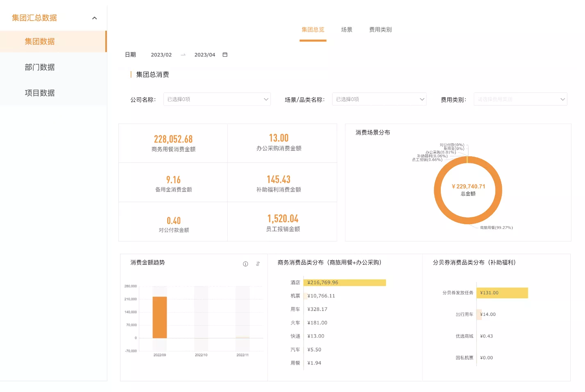Open the 费用类别 filter dropdown

point(520,99)
